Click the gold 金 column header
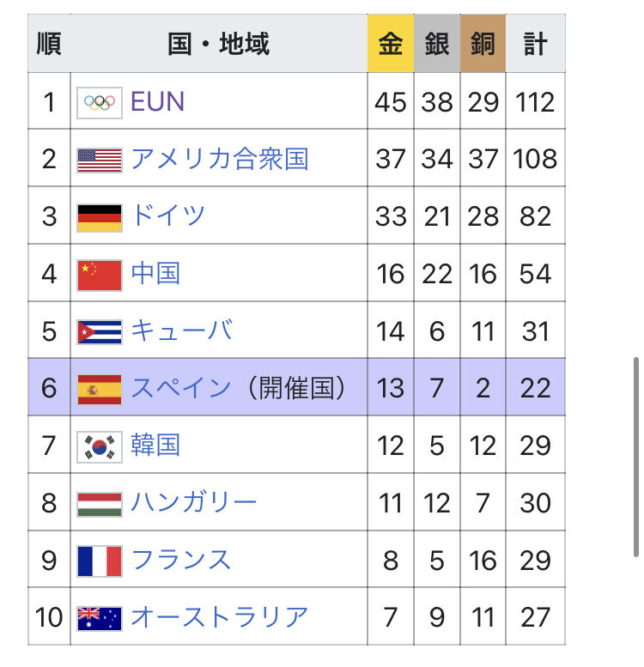Screen dimensions: 644x667 (390, 44)
